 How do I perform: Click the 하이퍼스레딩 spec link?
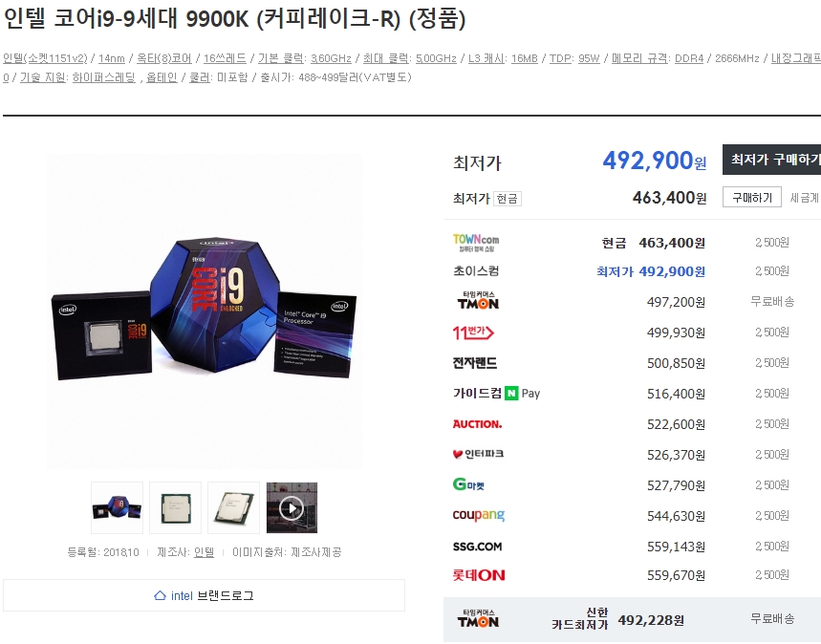103,77
